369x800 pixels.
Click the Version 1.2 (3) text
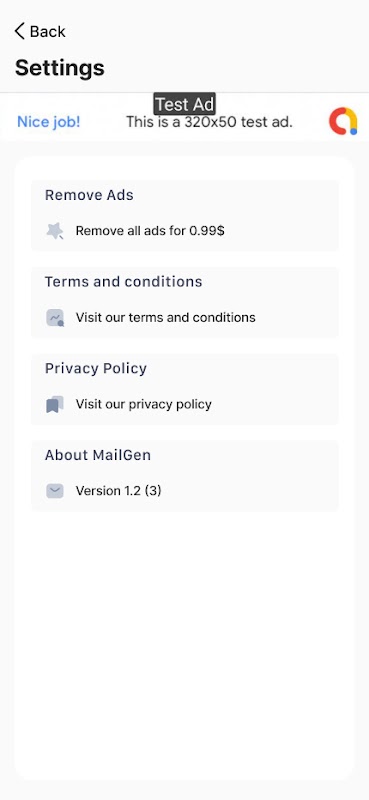118,491
